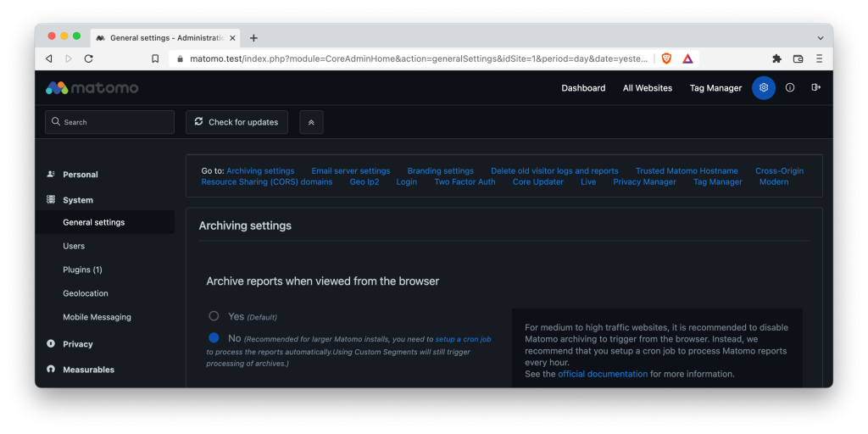Click the Check for updates button
Viewport: 868px width, 434px height.
pyautogui.click(x=236, y=122)
